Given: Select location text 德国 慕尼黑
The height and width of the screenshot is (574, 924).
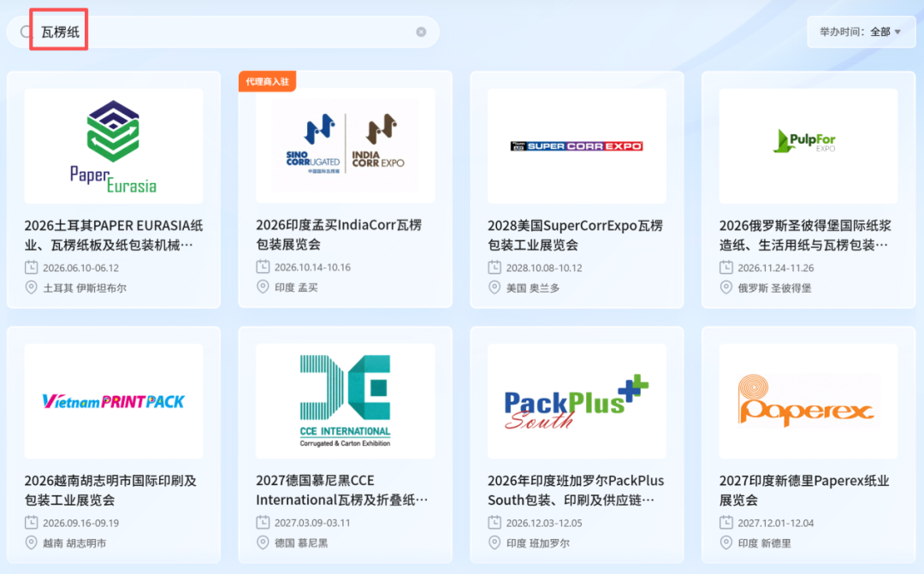Looking at the screenshot, I should (x=300, y=543).
